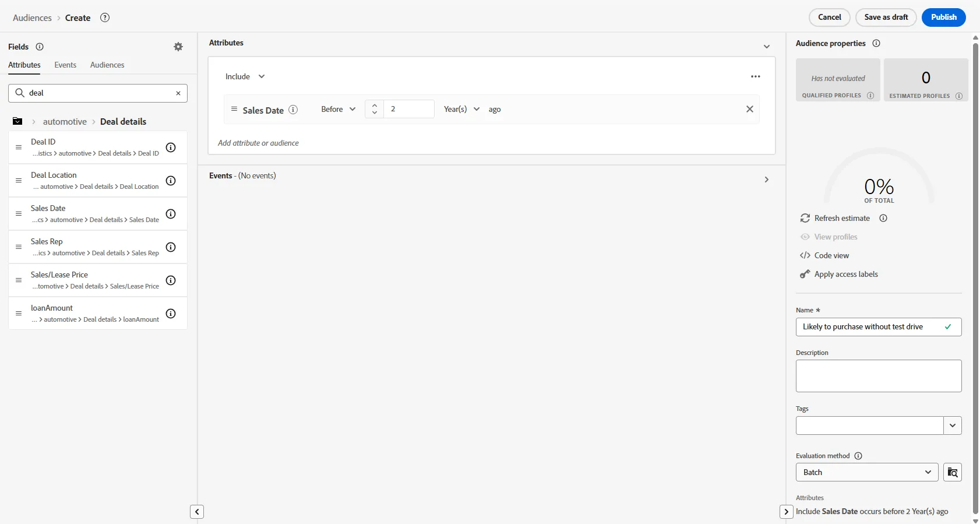Image resolution: width=980 pixels, height=524 pixels.
Task: Open container more options menu
Action: click(x=756, y=76)
